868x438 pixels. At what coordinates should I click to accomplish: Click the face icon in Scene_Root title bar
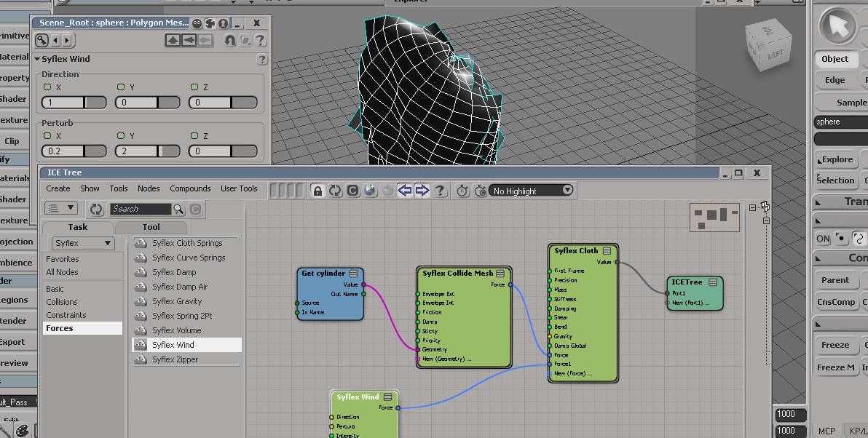pyautogui.click(x=197, y=23)
